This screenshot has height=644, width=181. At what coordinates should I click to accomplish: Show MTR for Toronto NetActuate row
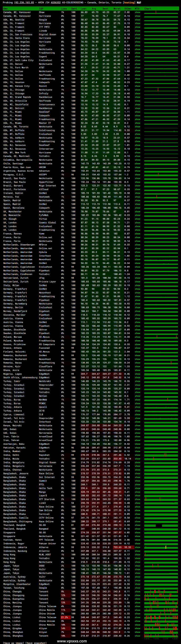(137, 127)
